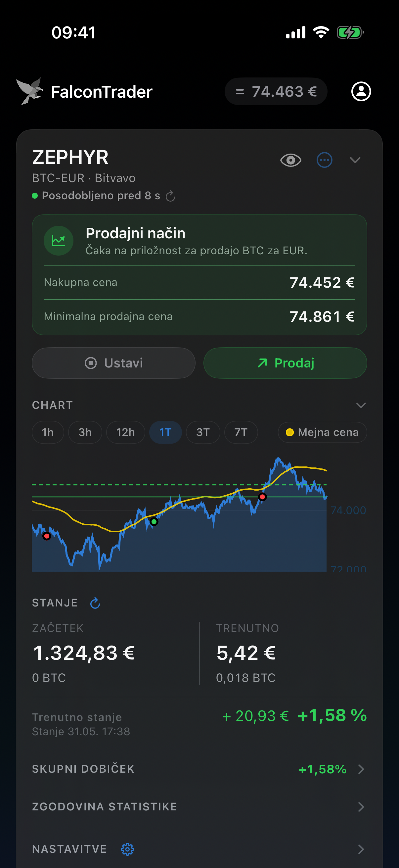The image size is (399, 868).
Task: Tap the Prodajni način chart icon
Action: coord(59,241)
